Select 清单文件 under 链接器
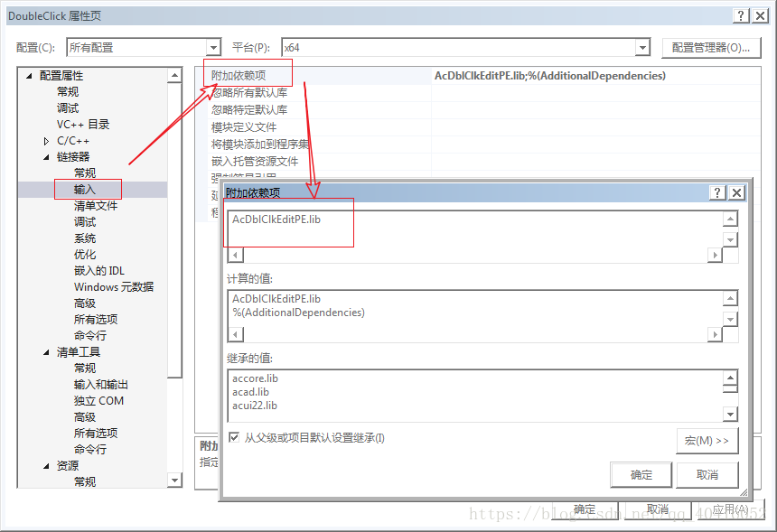Screen dimensions: 777x532 (96, 206)
